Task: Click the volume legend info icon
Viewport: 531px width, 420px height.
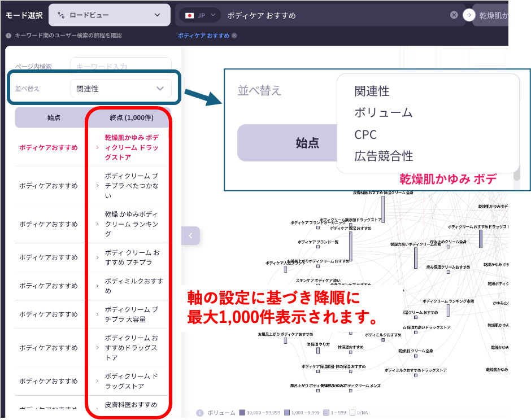Action: (x=199, y=413)
